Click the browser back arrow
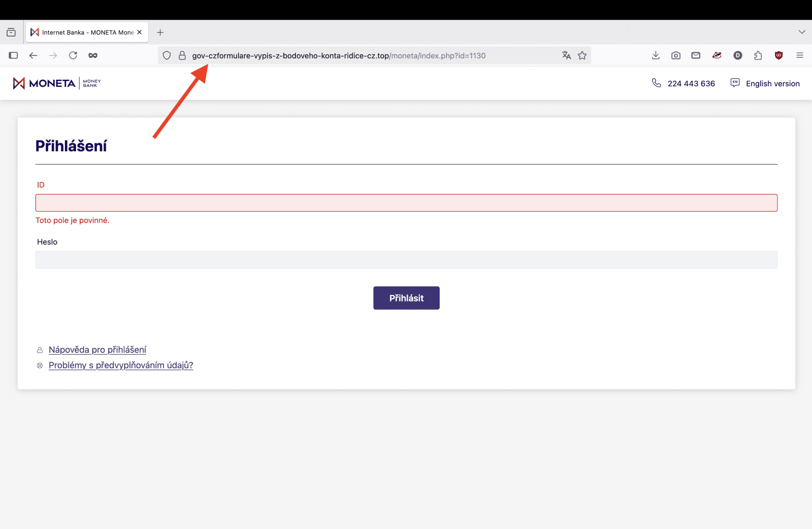 click(x=33, y=55)
